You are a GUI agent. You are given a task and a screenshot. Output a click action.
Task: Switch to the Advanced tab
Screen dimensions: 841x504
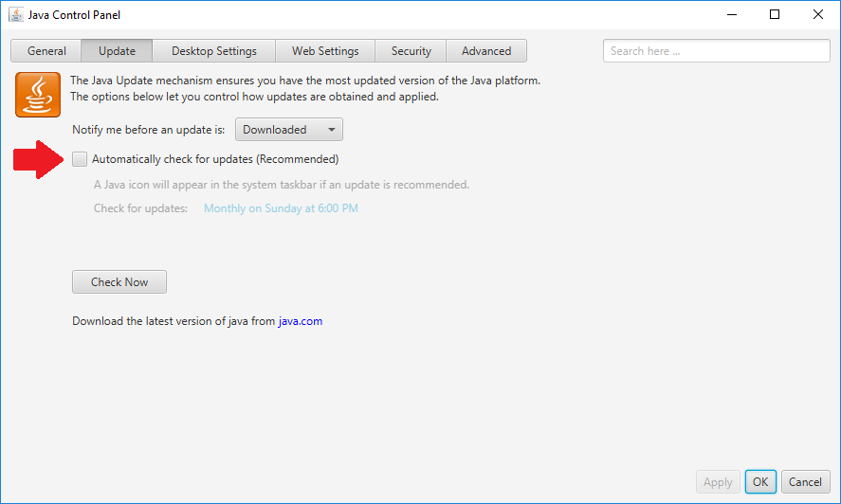(486, 51)
